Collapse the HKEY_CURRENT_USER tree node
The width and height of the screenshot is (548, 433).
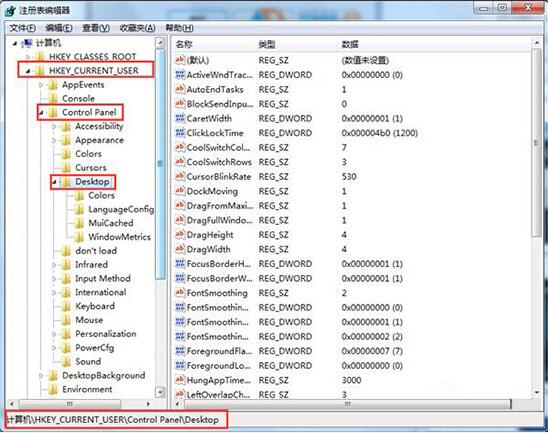click(28, 71)
